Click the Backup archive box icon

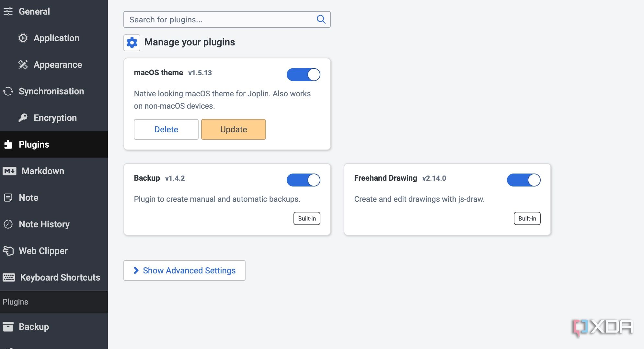click(8, 327)
